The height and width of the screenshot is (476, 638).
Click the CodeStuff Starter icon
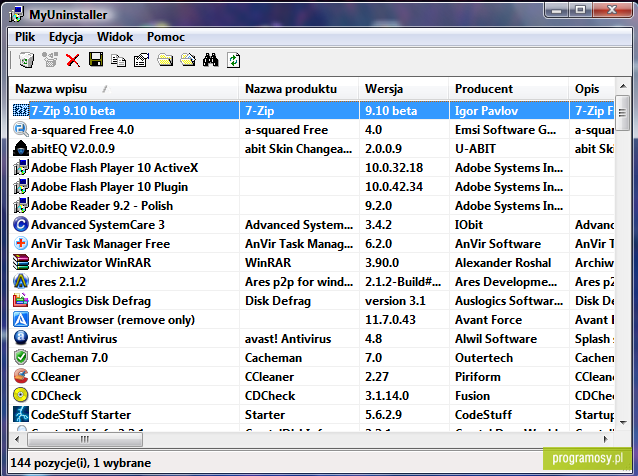(21, 414)
